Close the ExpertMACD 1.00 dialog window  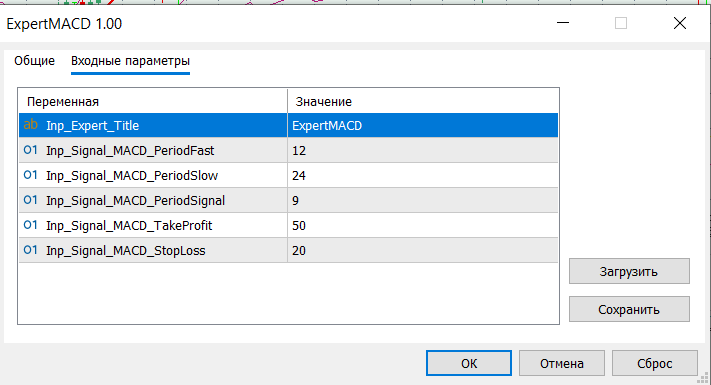680,23
